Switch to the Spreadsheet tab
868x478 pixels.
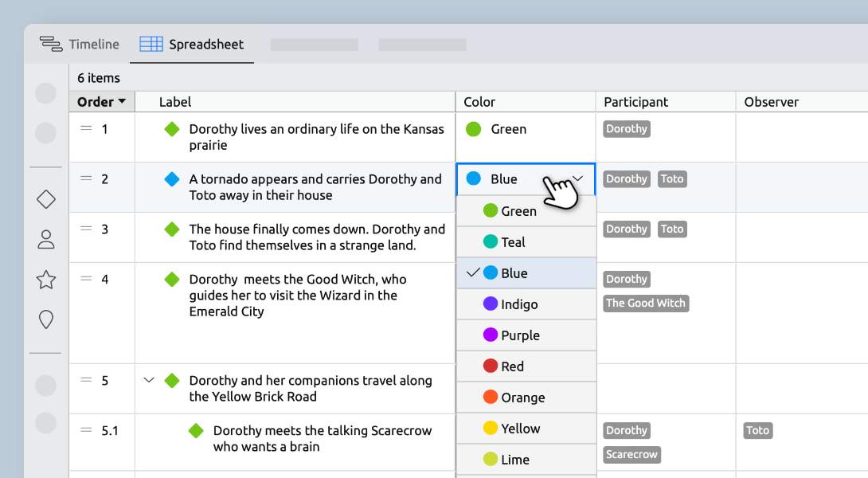[192, 44]
